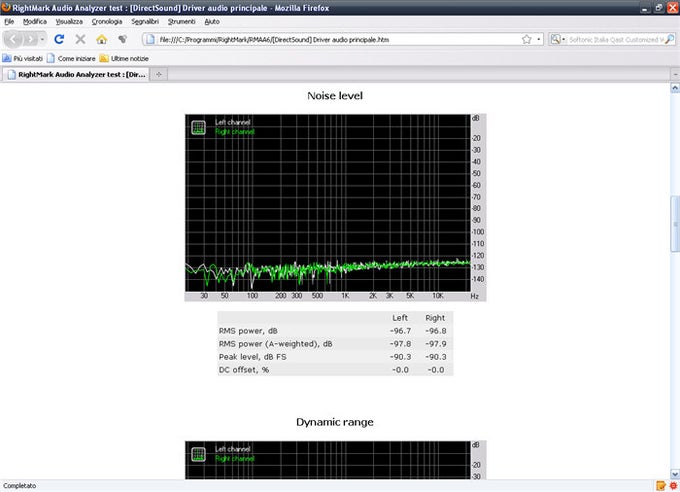Screen dimensions: 680x492
Task: Open the Segnalibri menu
Action: (145, 21)
